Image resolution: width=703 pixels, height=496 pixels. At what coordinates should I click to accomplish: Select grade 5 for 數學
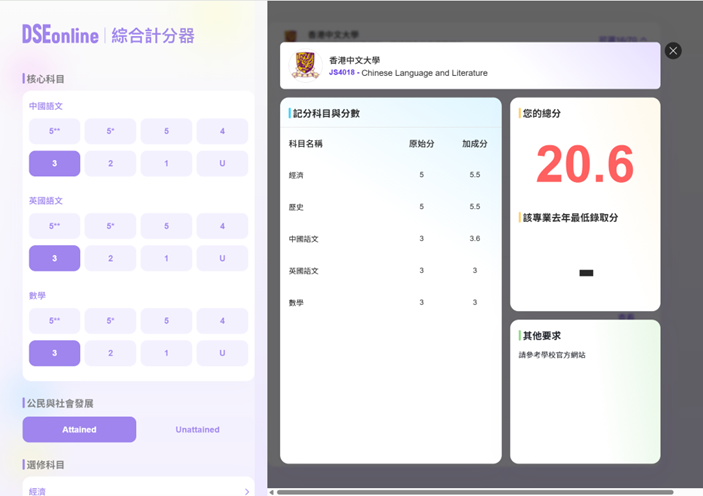(x=166, y=322)
